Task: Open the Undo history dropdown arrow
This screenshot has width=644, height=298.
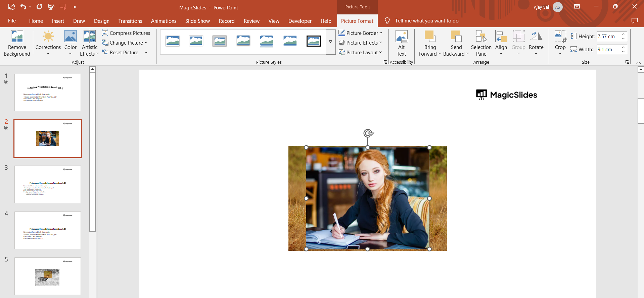Action: pos(30,7)
